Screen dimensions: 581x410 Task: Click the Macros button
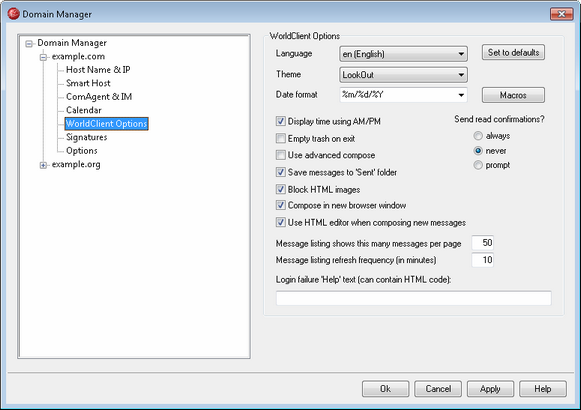coord(513,95)
